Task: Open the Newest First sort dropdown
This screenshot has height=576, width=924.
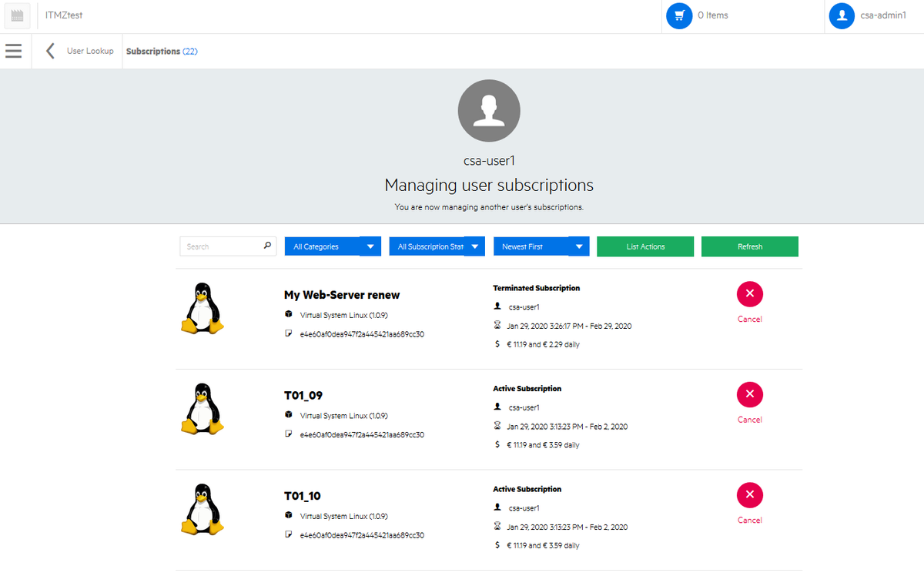Action: (x=541, y=246)
